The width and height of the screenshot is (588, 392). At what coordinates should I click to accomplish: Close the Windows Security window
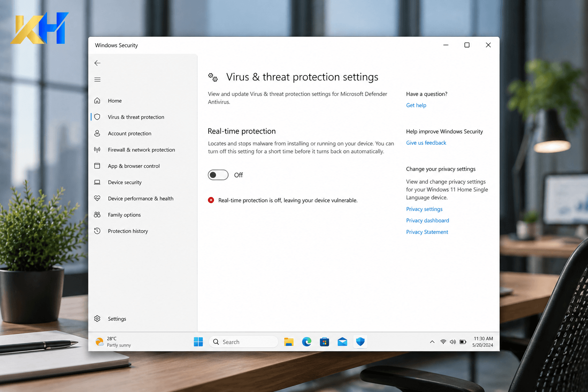pos(488,45)
